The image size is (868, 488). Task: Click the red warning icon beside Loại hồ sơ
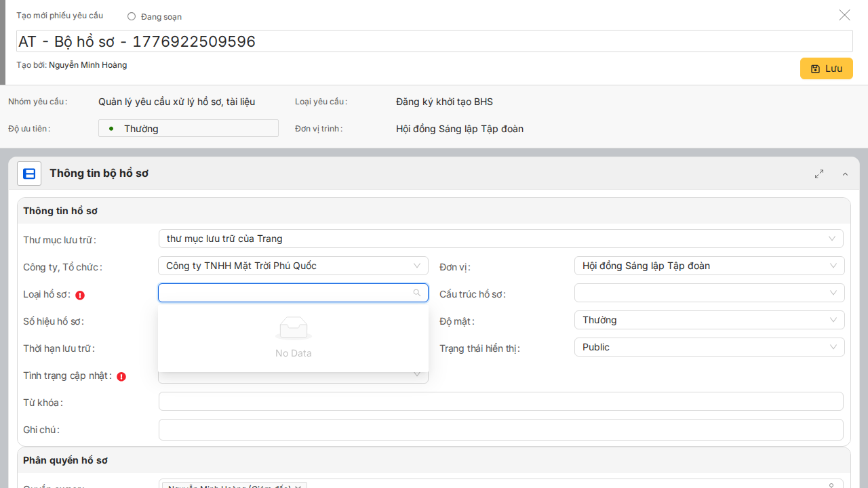[x=80, y=295]
